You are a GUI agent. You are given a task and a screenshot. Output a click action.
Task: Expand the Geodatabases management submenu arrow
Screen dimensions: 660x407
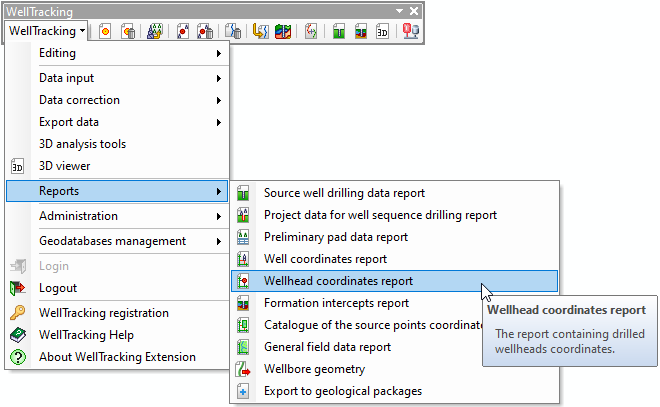click(219, 241)
